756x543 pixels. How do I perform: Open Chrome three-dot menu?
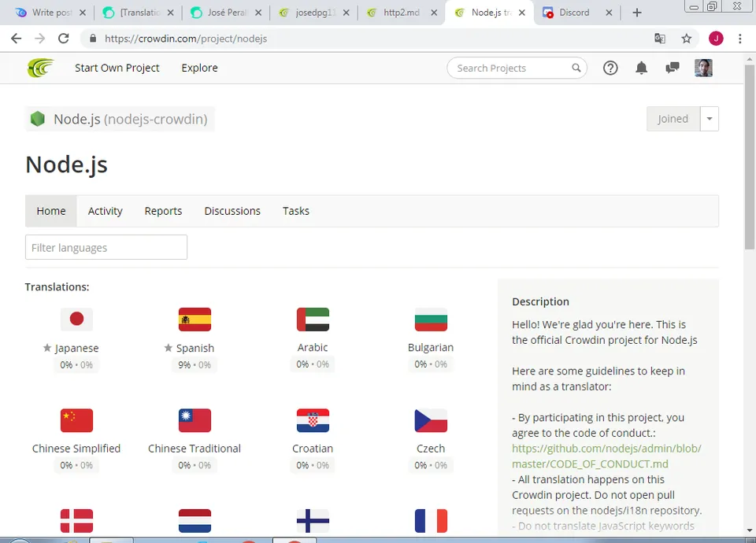click(740, 39)
